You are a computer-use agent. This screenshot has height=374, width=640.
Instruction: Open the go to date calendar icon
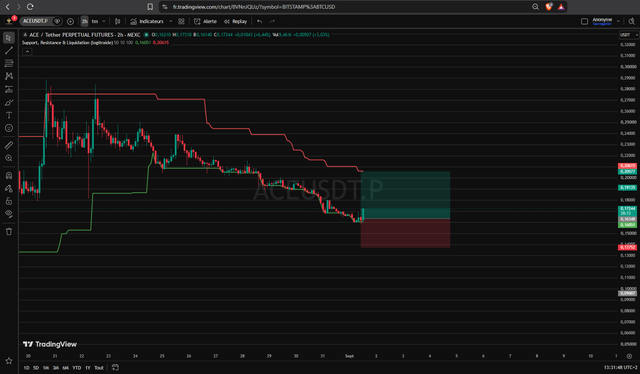(115, 367)
